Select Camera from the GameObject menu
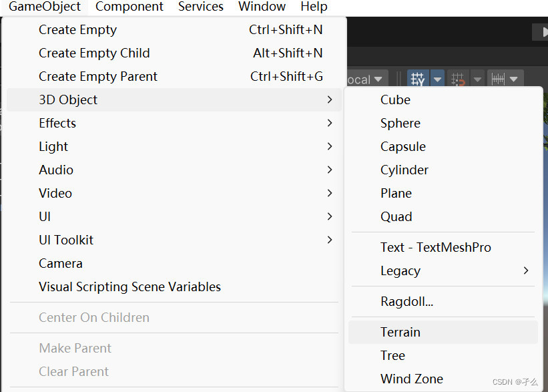The image size is (548, 392). coord(174,264)
